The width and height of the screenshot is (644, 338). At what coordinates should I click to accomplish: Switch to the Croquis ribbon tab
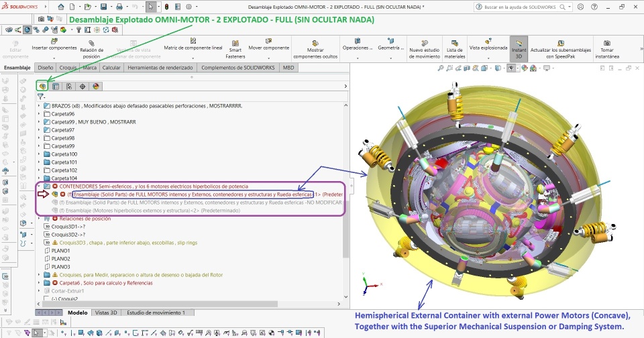68,68
